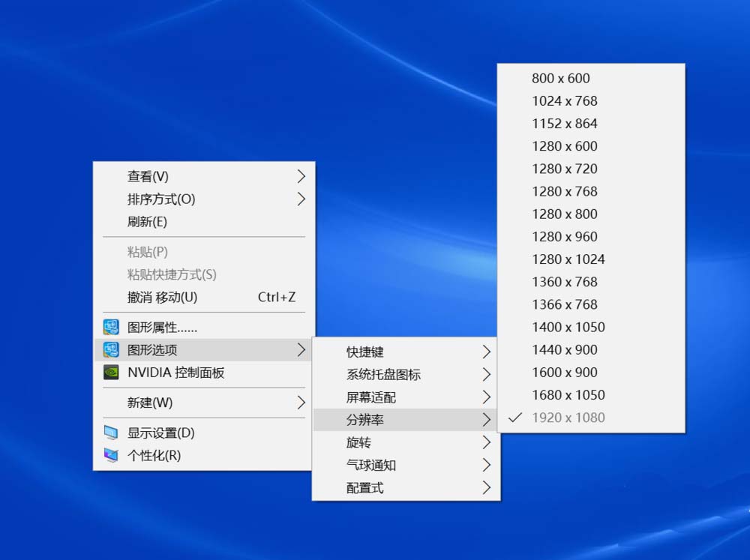This screenshot has height=560, width=750.
Task: Open the 旋转 submenu arrow
Action: pyautogui.click(x=487, y=442)
